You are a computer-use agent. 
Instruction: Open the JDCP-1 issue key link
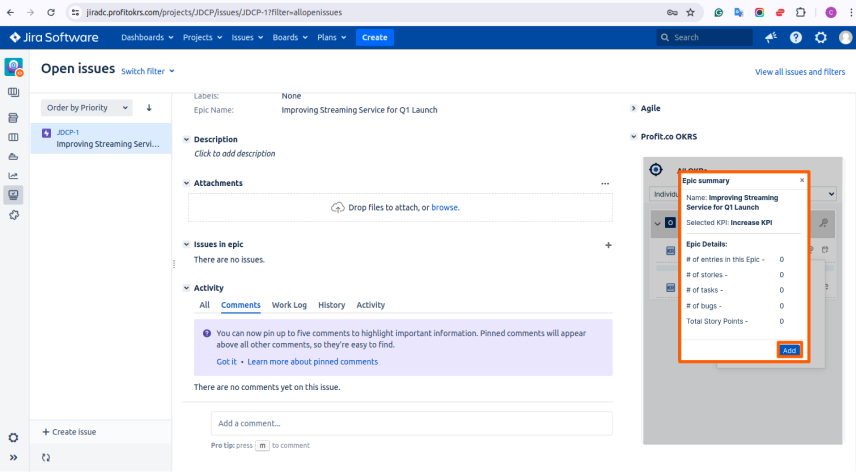click(x=68, y=132)
